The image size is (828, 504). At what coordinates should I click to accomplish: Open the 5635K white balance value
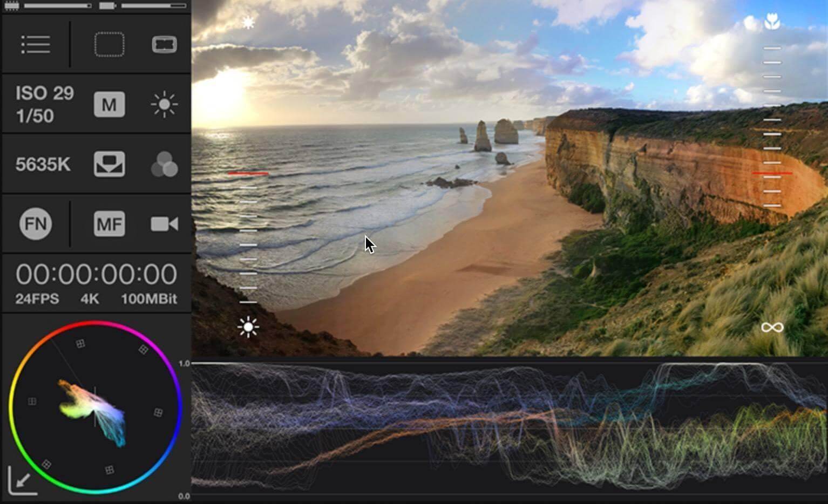click(43, 164)
